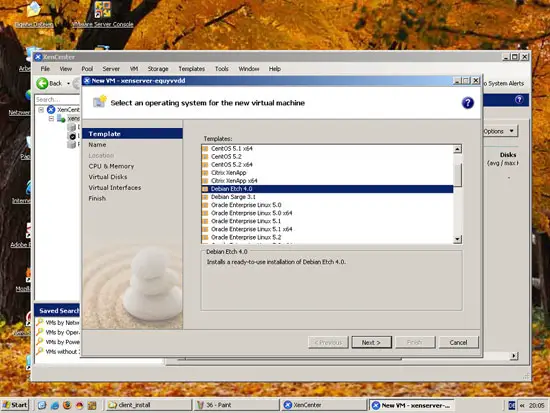Viewport: 550px width, 413px height.
Task: Click the Firefox icon in quick launch
Action: (x=67, y=405)
